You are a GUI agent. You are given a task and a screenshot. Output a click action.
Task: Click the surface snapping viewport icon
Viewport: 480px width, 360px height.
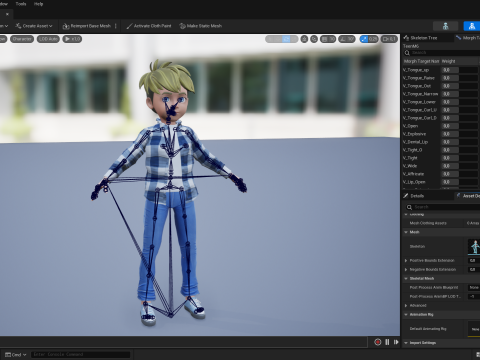[314, 39]
